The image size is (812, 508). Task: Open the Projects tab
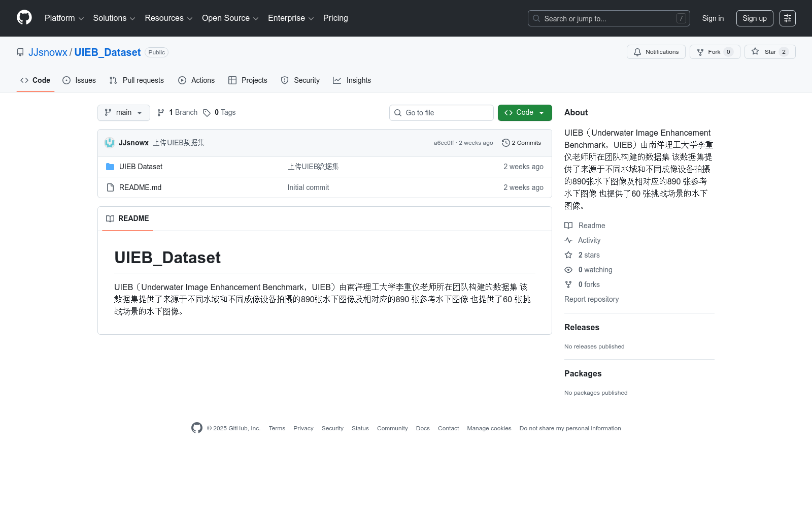click(248, 80)
